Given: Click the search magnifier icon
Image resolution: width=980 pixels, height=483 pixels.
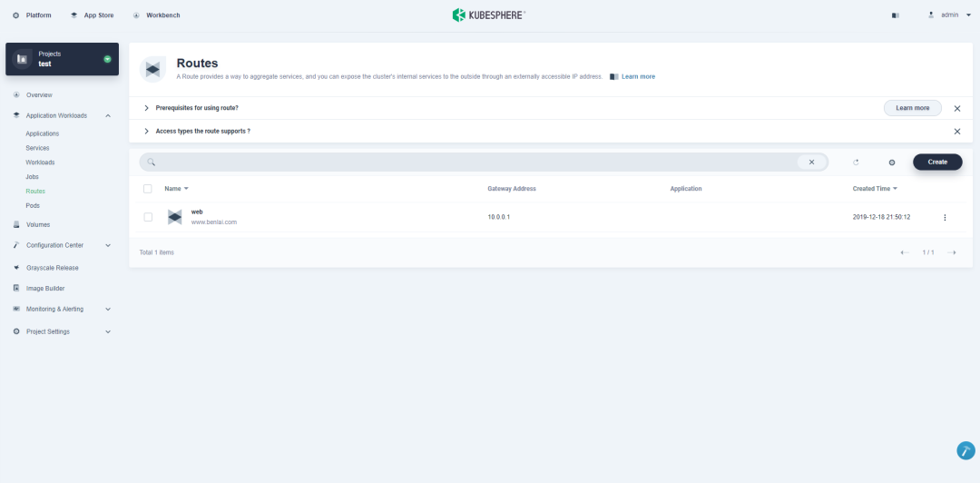Looking at the screenshot, I should (x=152, y=162).
